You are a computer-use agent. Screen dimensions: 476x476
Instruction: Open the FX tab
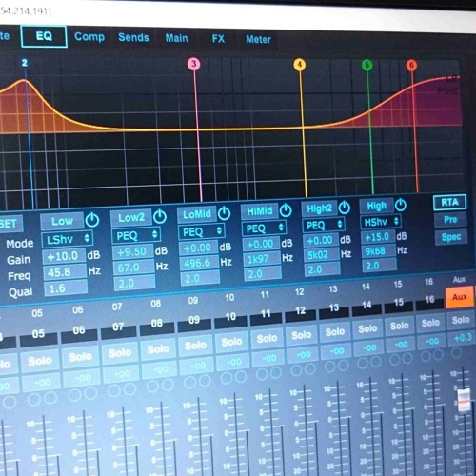pos(218,39)
